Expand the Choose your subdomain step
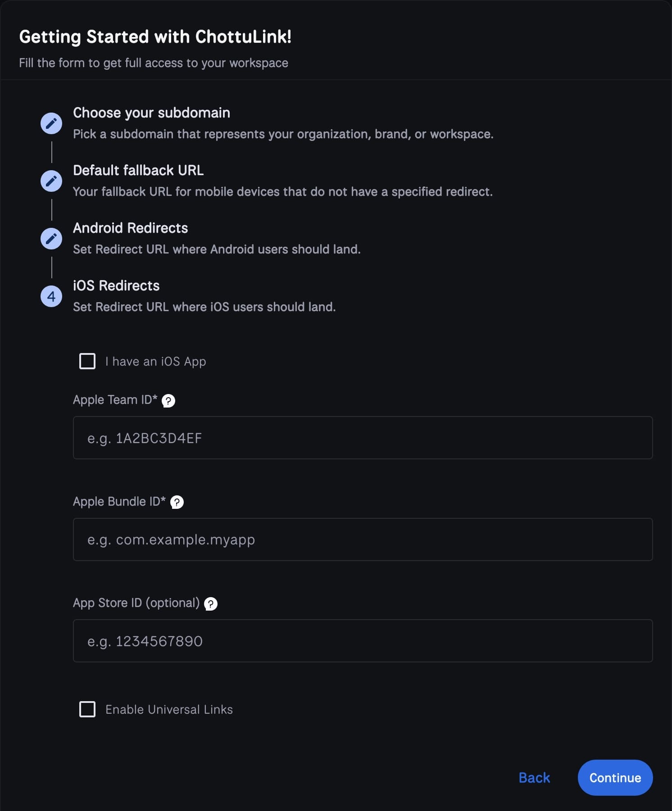The image size is (672, 811). click(x=151, y=113)
